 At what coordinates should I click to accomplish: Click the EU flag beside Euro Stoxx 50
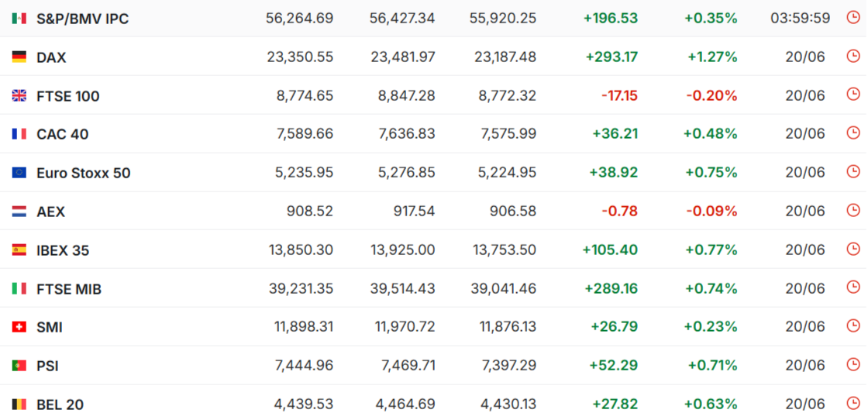tap(19, 173)
